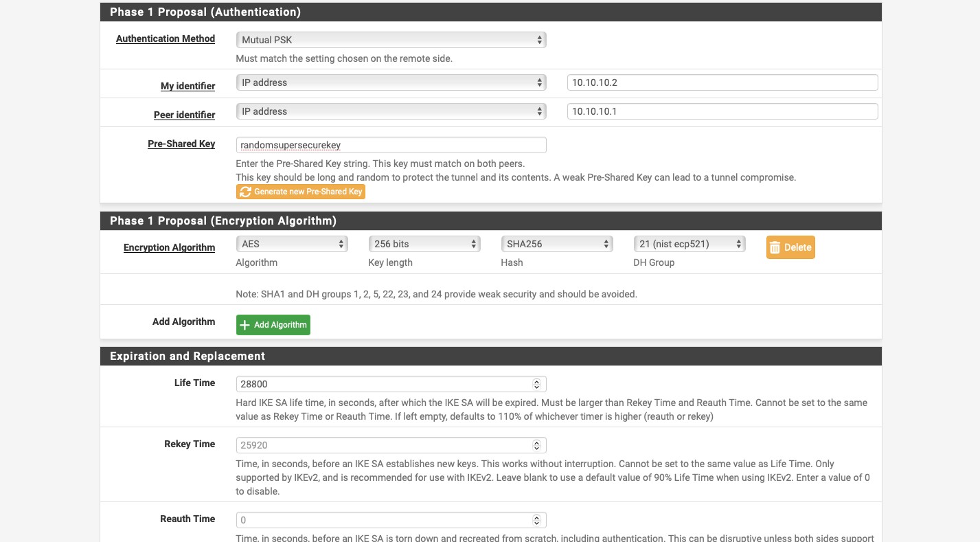
Task: Select the SHA256 hash dropdown
Action: (556, 244)
